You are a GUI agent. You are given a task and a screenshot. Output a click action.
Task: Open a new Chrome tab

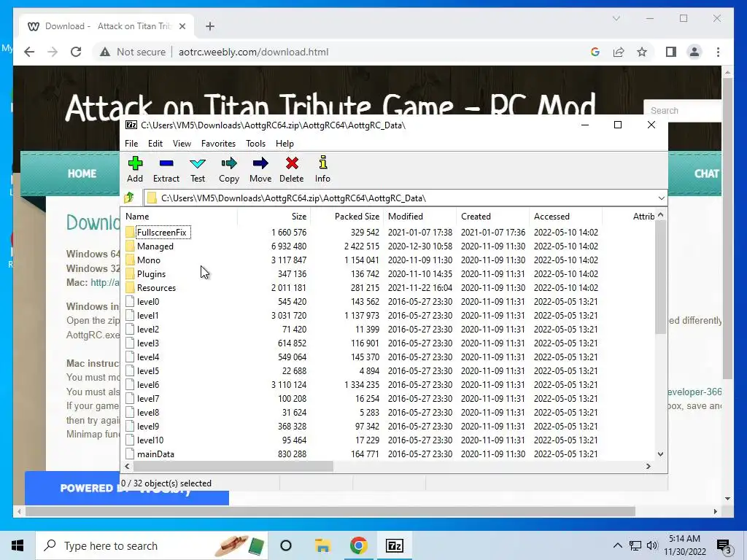pyautogui.click(x=209, y=26)
